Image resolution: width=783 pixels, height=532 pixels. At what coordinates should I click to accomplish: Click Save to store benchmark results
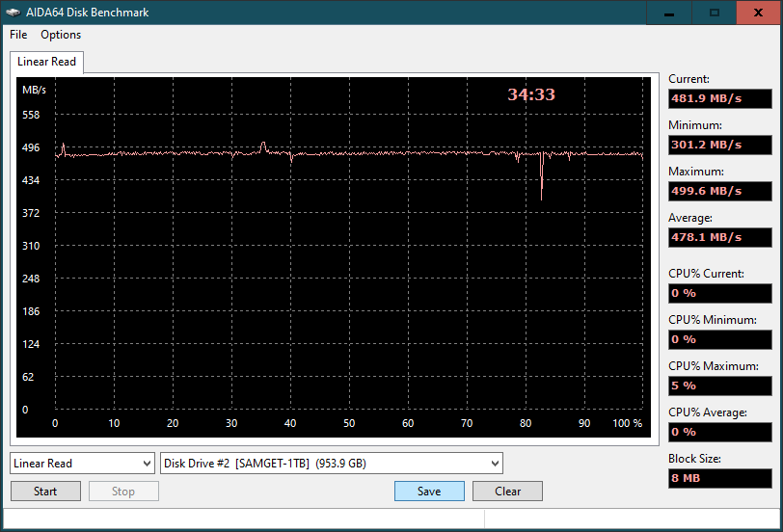[x=429, y=492]
